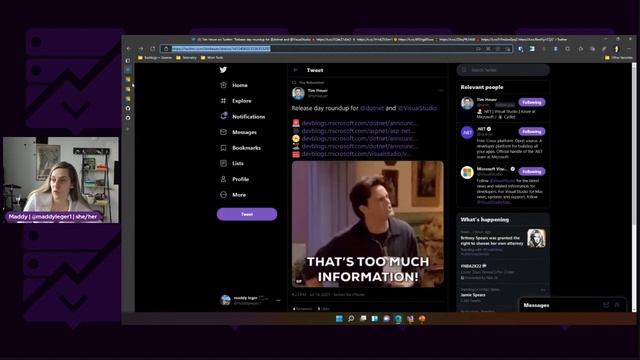
Task: Open Bookmarks in Twitter sidebar
Action: (240, 148)
